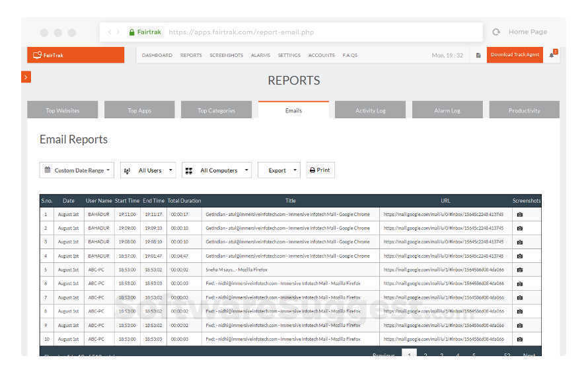
Task: Open screenshot camera icon for row 6
Action: pyautogui.click(x=520, y=283)
